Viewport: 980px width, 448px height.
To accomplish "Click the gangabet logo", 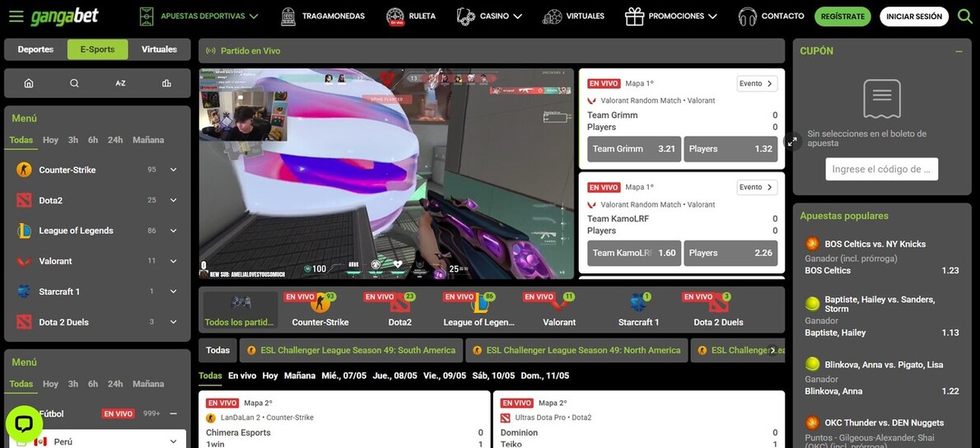I will [x=64, y=16].
